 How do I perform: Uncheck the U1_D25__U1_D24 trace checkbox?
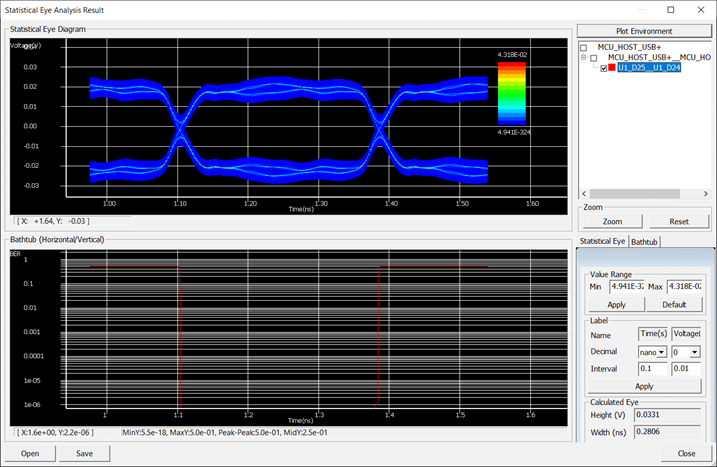point(603,69)
